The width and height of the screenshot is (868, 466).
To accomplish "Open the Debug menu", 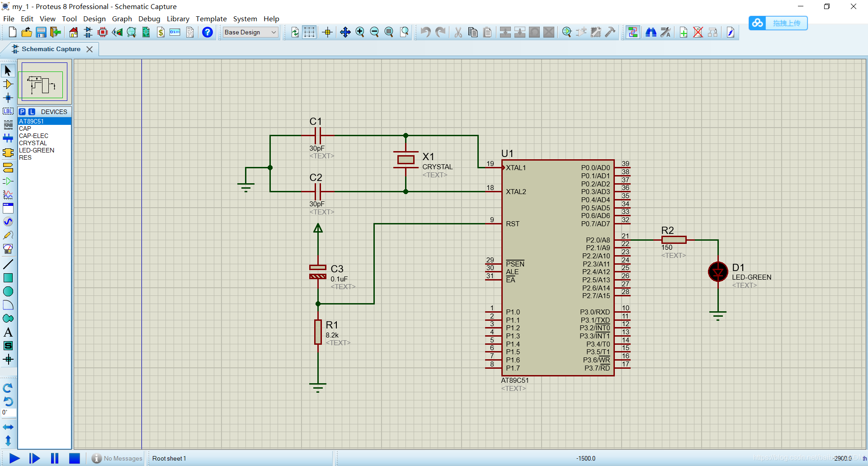I will pyautogui.click(x=149, y=19).
